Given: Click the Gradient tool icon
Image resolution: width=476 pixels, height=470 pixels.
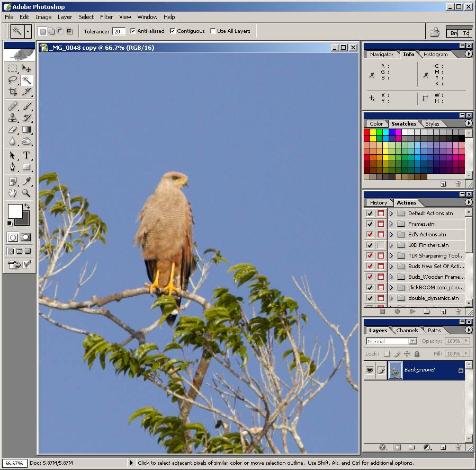Looking at the screenshot, I should [26, 130].
